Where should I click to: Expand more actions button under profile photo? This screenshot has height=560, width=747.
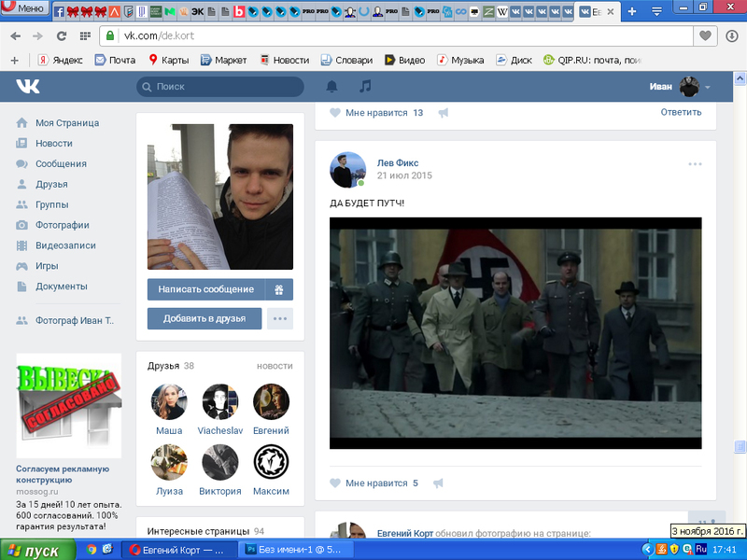[x=280, y=318]
